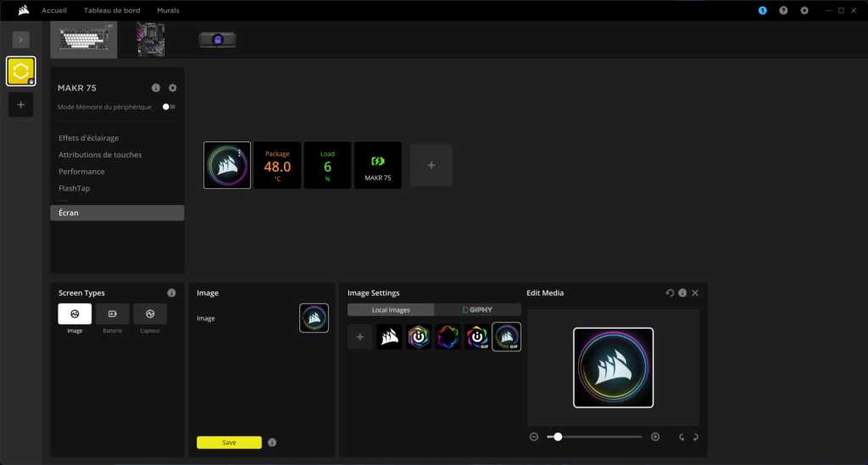Add a local image with plus

tap(359, 337)
